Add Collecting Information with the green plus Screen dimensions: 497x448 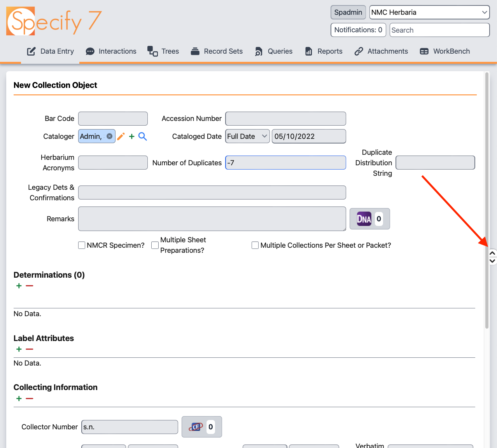[18, 398]
